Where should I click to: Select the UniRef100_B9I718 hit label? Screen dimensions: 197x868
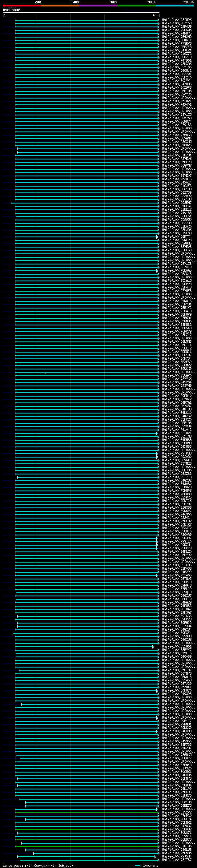tap(177, 477)
